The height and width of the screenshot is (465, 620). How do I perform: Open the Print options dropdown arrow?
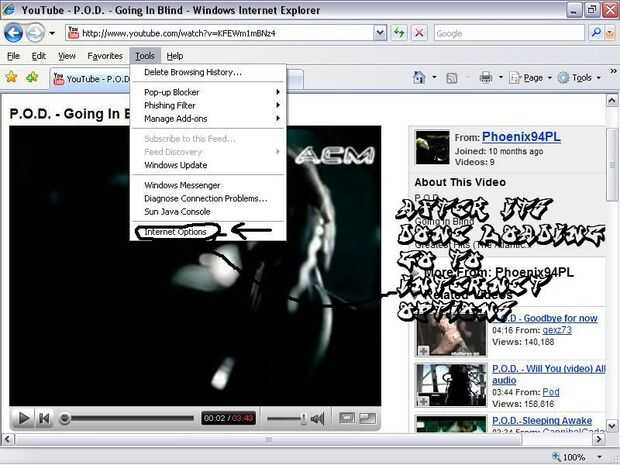(501, 77)
